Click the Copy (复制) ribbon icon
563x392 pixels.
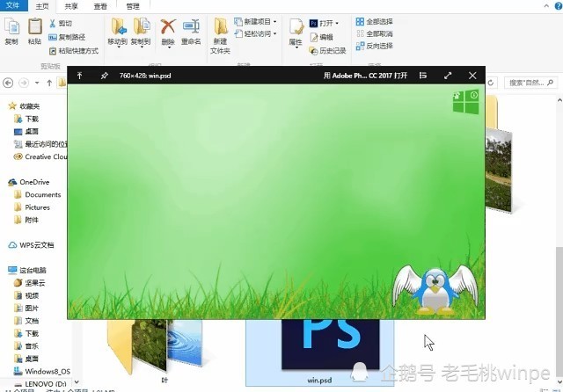point(11,32)
